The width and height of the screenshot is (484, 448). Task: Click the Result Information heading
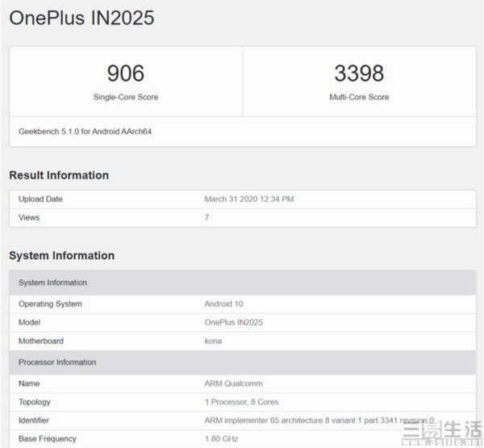coord(59,175)
